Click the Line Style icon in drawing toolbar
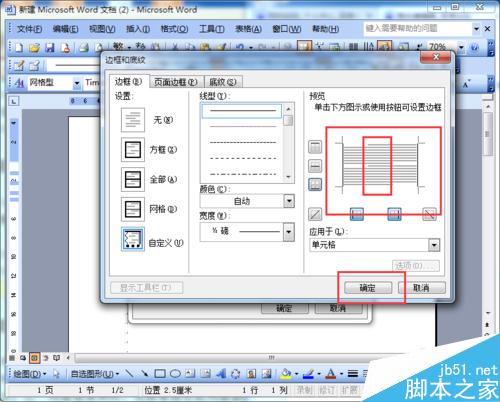 [x=353, y=374]
